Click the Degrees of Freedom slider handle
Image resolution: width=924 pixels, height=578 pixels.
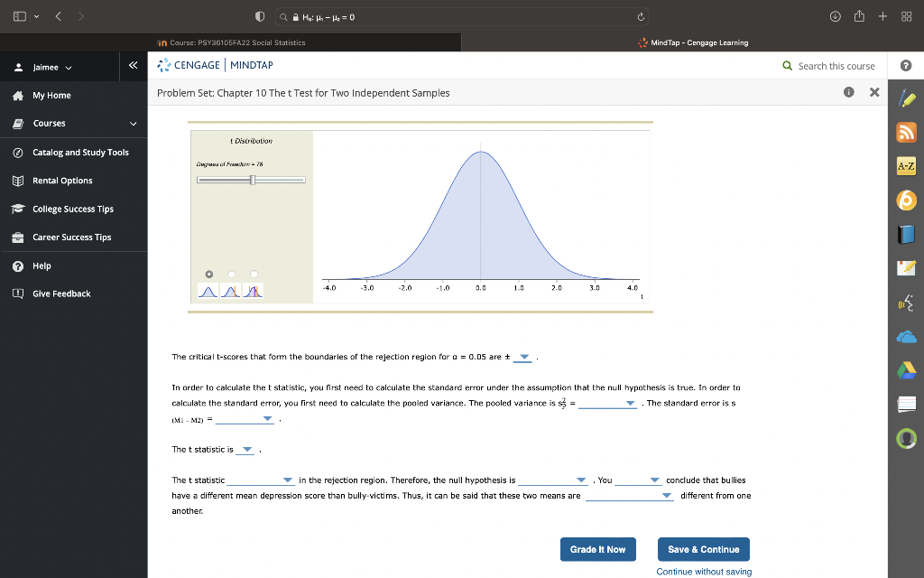coord(253,180)
